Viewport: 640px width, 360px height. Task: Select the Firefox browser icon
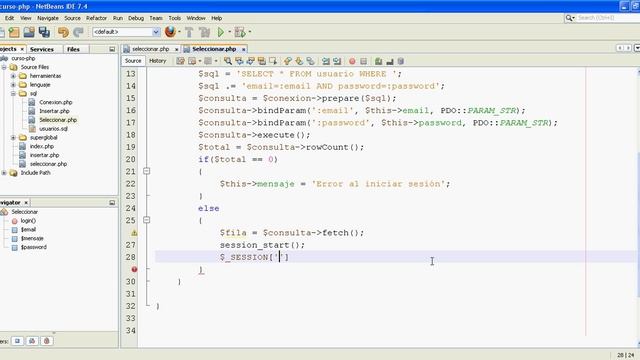[170, 32]
